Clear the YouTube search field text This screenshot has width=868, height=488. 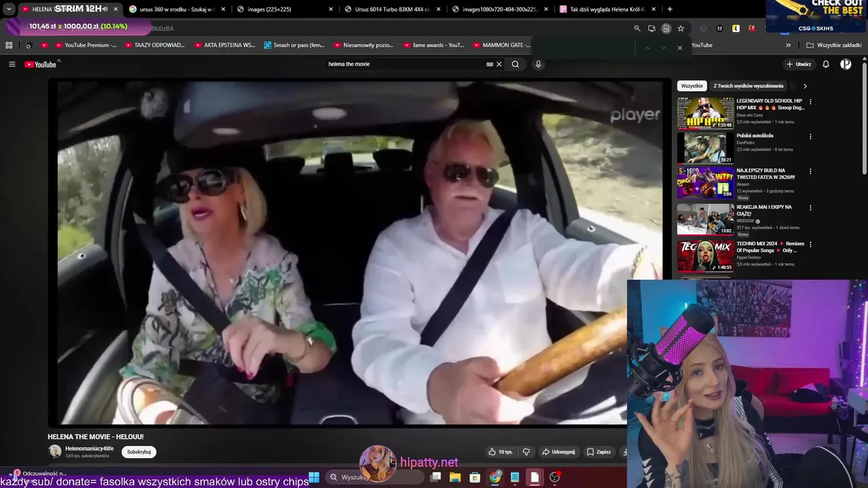(x=499, y=64)
